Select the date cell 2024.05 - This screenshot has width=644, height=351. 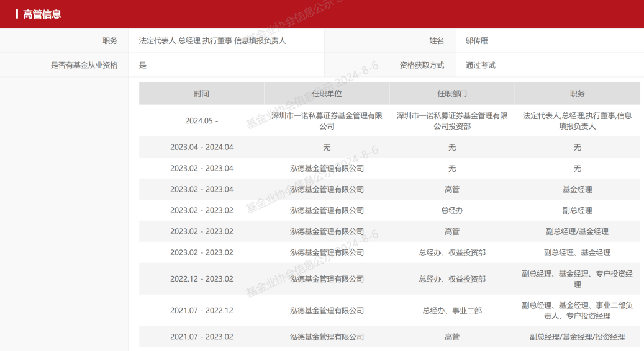[x=202, y=121]
